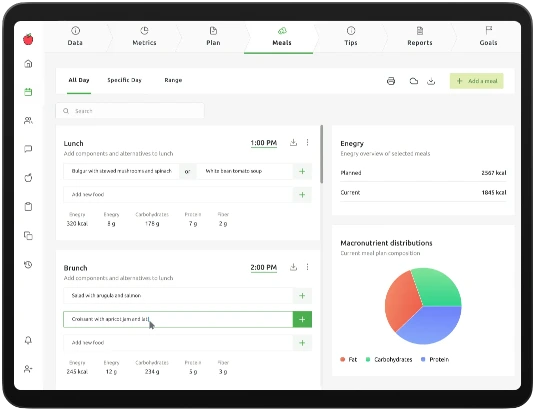Screen dimensions: 535x411
Task: Download the Lunch meal
Action: point(293,142)
